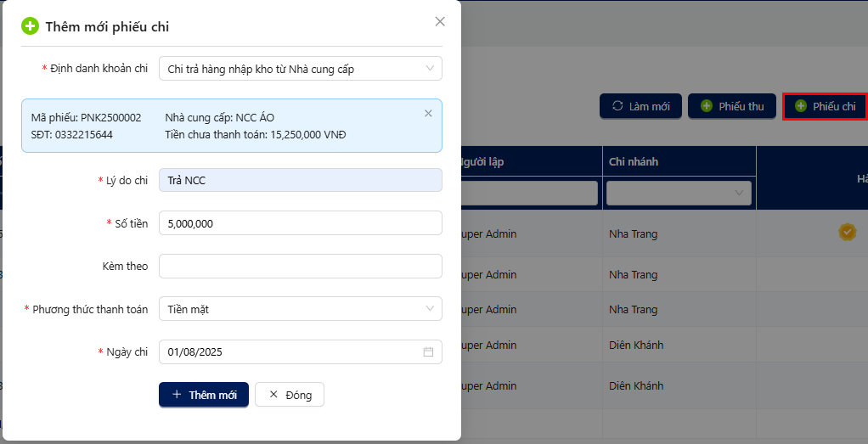
Task: Click the refresh icon on Làm mới
Action: click(x=617, y=106)
